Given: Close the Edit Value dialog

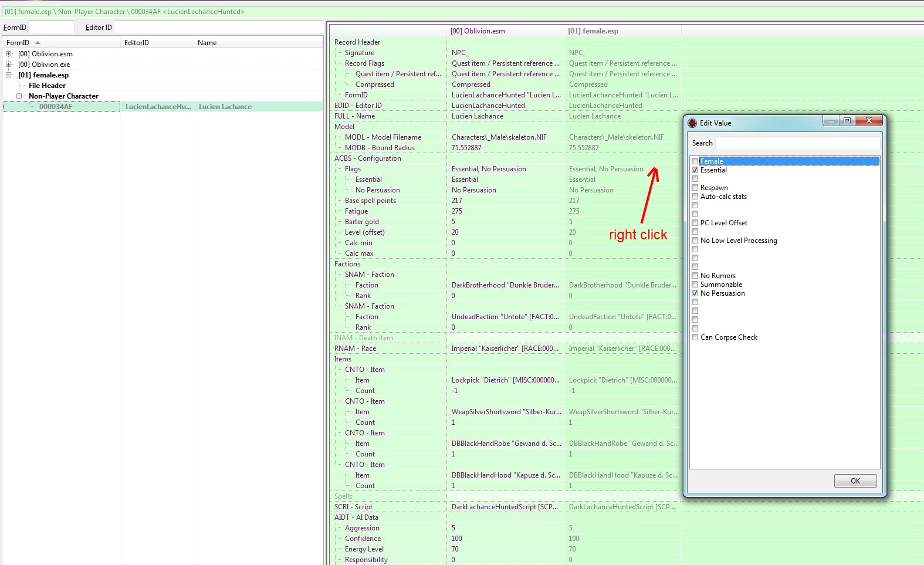Looking at the screenshot, I should pos(868,120).
